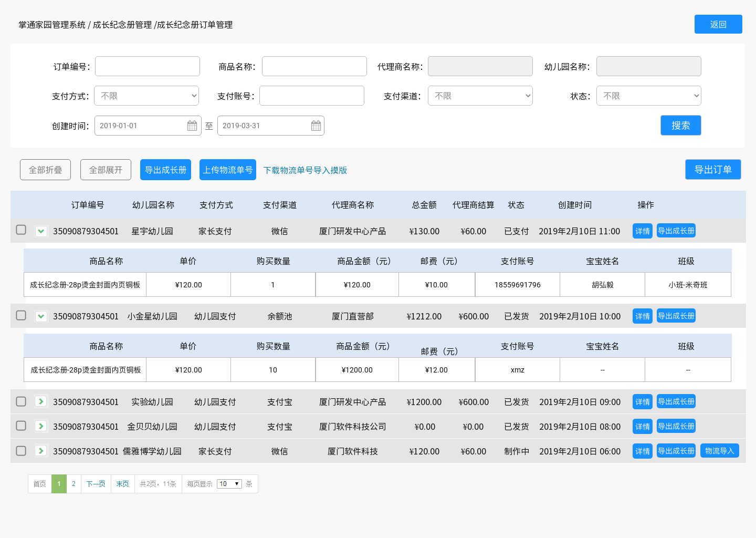Open 详情 for 实验幼儿园 order
The image size is (756, 538).
click(643, 402)
